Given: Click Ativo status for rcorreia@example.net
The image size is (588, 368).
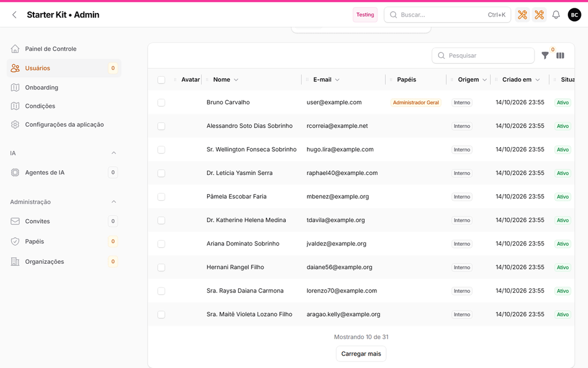Looking at the screenshot, I should click(563, 126).
